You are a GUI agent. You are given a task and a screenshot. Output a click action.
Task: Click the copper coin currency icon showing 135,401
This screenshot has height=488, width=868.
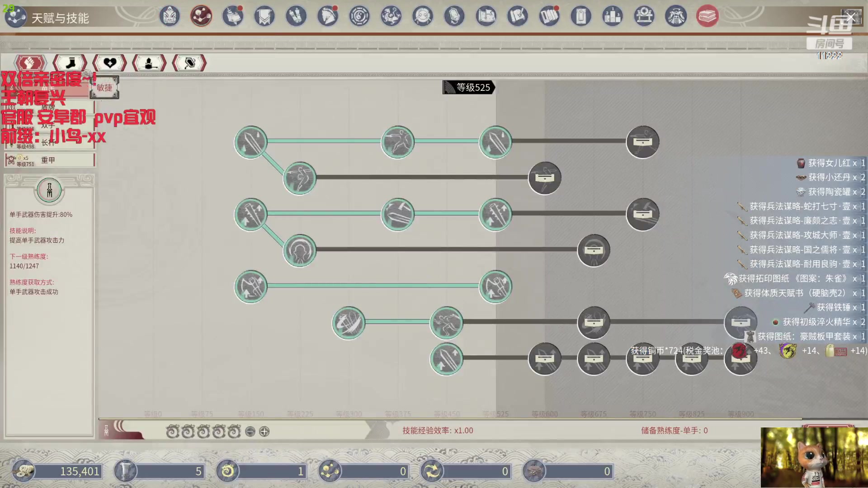pyautogui.click(x=23, y=471)
